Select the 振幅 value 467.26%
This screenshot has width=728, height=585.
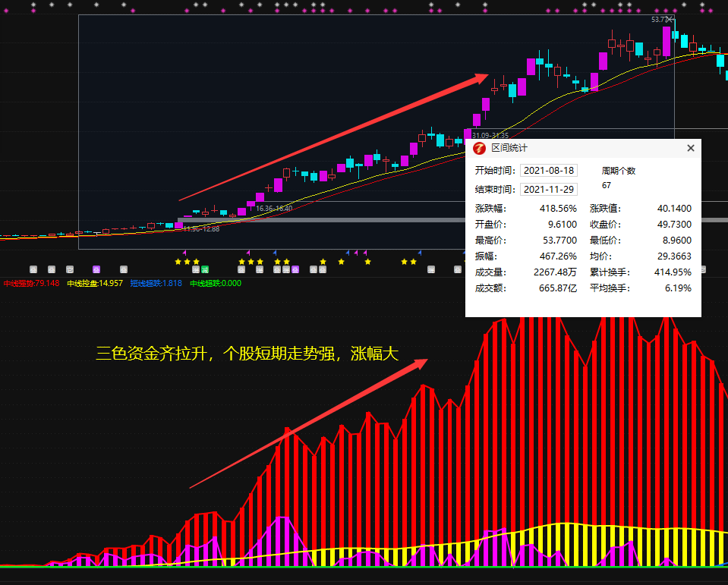(558, 256)
